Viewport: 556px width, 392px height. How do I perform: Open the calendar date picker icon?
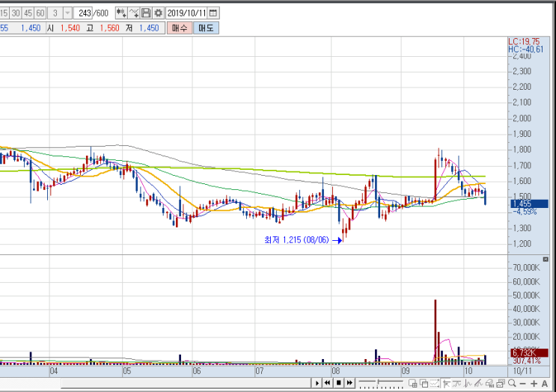[213, 13]
